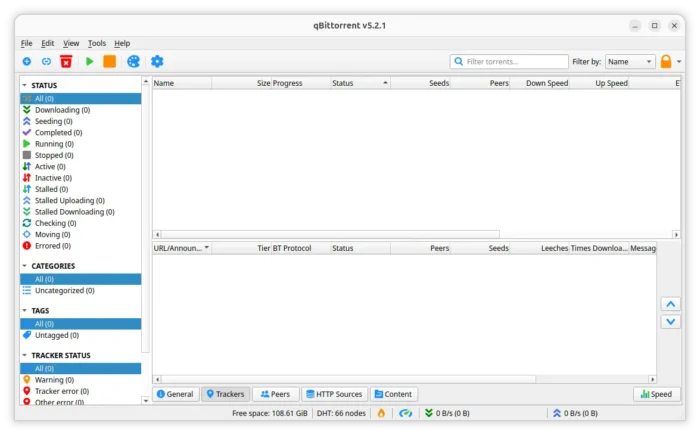Screen dimensions: 700x435
Task: Click Free space: 108.61 GiB text
Action: (x=270, y=413)
